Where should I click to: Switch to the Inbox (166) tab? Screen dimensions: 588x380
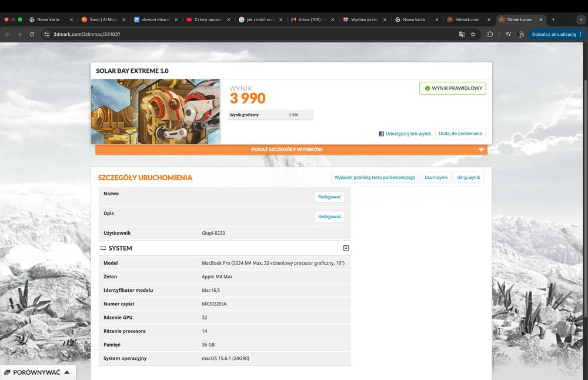point(312,19)
